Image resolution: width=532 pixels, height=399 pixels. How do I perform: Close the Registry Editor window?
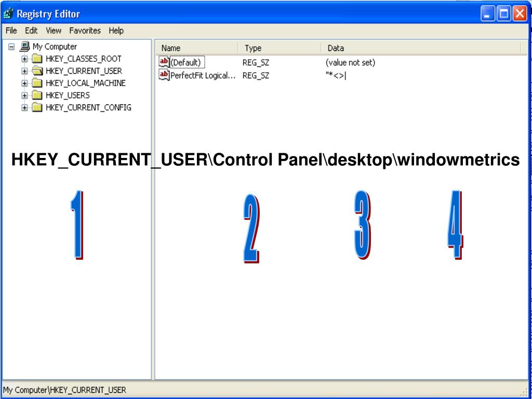point(520,14)
